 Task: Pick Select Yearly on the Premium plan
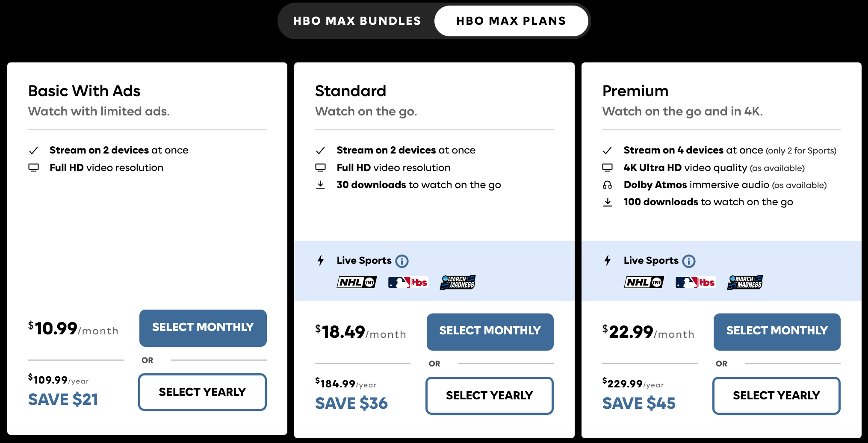pyautogui.click(x=776, y=395)
